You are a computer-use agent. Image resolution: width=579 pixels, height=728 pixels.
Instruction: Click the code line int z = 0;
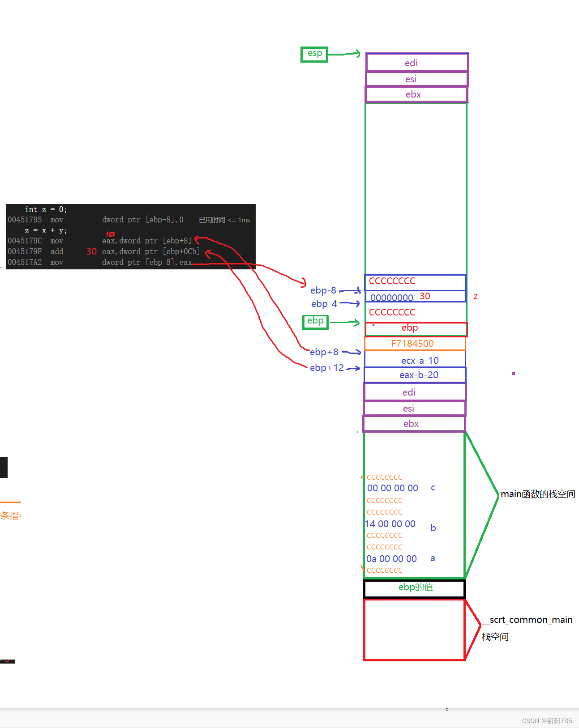tap(46, 209)
